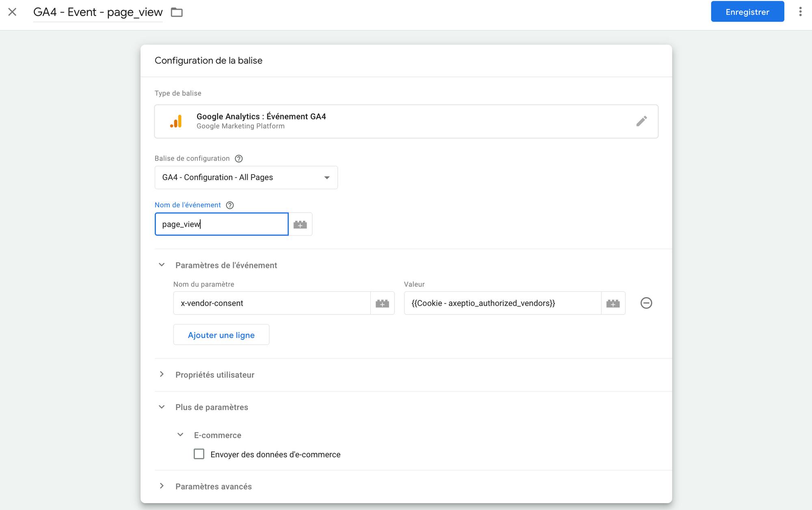The height and width of the screenshot is (510, 812).
Task: Remove the x-vendor-consent parameter row
Action: 646,303
